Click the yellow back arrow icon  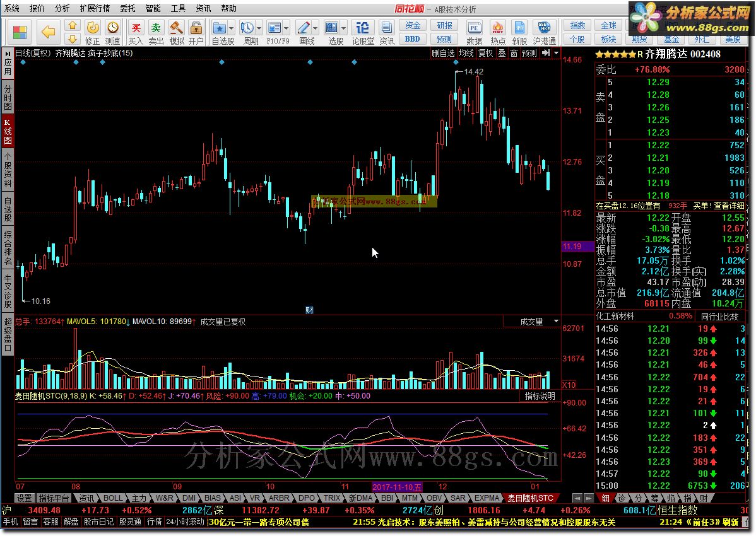coord(48,32)
